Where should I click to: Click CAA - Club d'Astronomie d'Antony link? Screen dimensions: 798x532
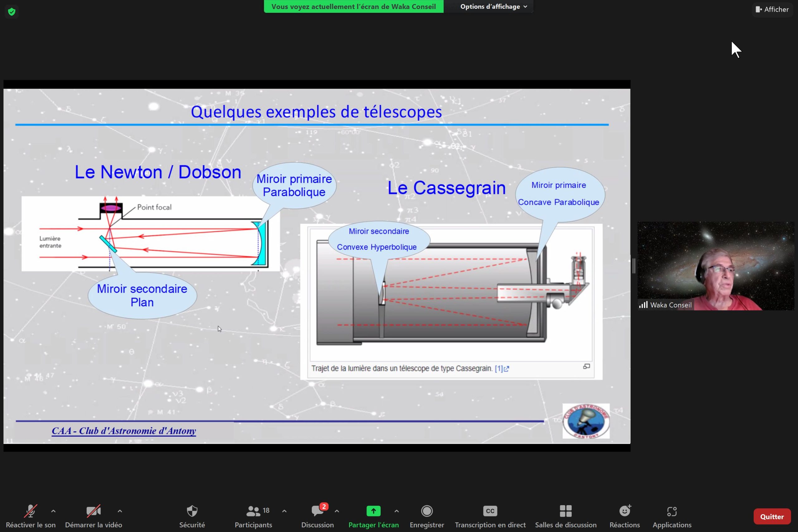tap(124, 431)
